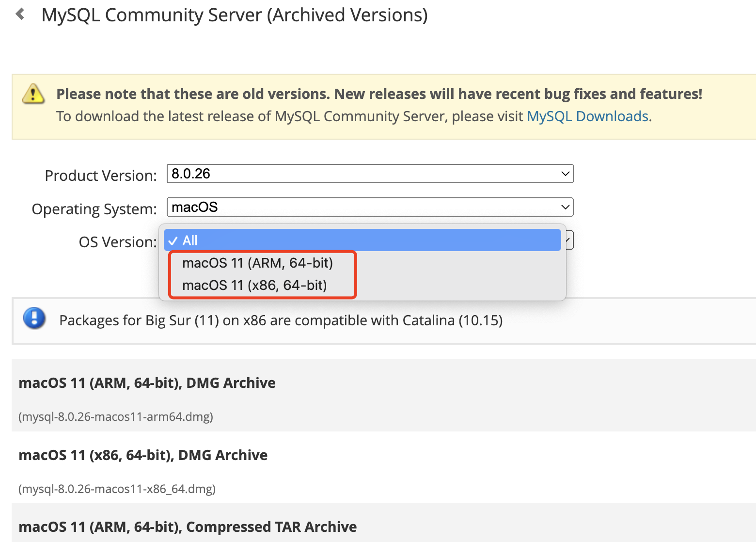
Task: Select macOS 11 (ARM, 64-bit) OS version
Action: [257, 263]
